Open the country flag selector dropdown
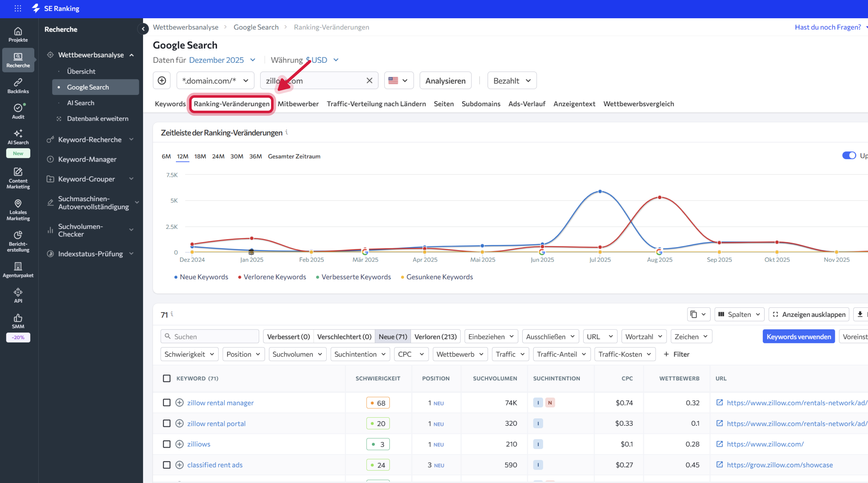Screen dimensions: 868x483 point(399,80)
